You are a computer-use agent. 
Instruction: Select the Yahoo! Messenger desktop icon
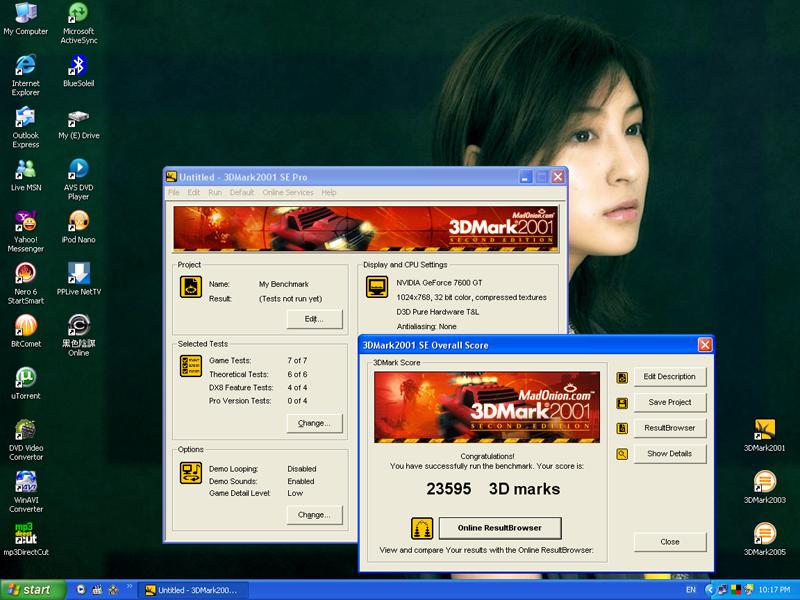pos(26,232)
